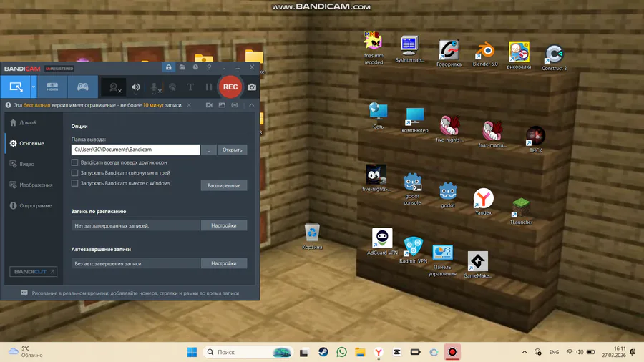Toggle the speaker sound icon
Image resolution: width=644 pixels, height=362 pixels.
pyautogui.click(x=135, y=87)
